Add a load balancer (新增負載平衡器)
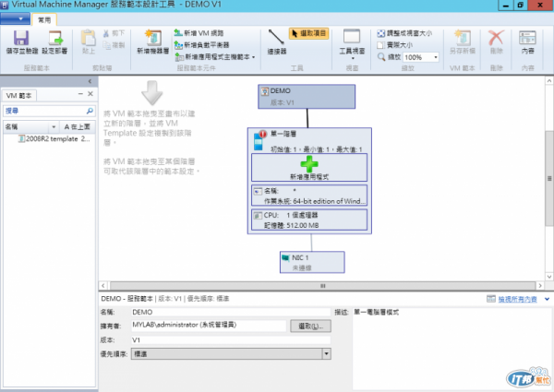554x392 pixels. pos(201,45)
